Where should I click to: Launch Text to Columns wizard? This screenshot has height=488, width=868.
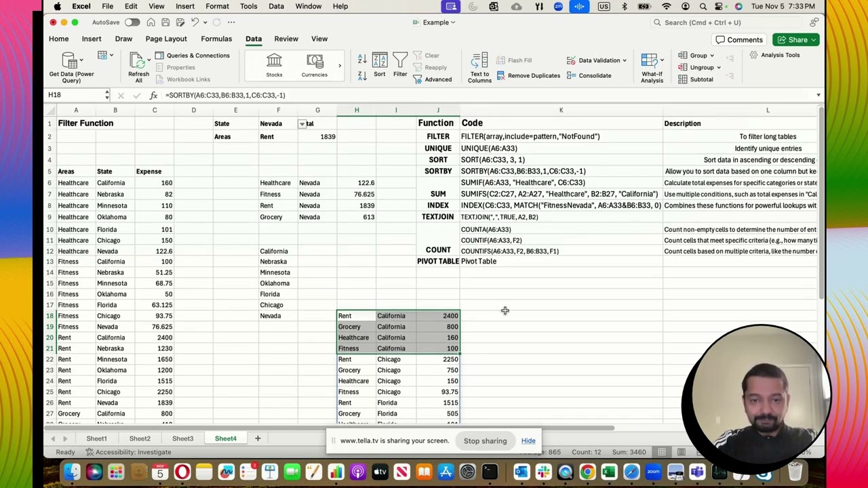pyautogui.click(x=479, y=68)
